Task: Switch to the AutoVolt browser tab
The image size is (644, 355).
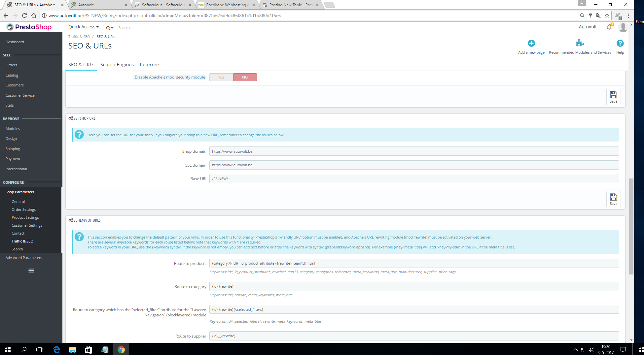Action: 99,5
